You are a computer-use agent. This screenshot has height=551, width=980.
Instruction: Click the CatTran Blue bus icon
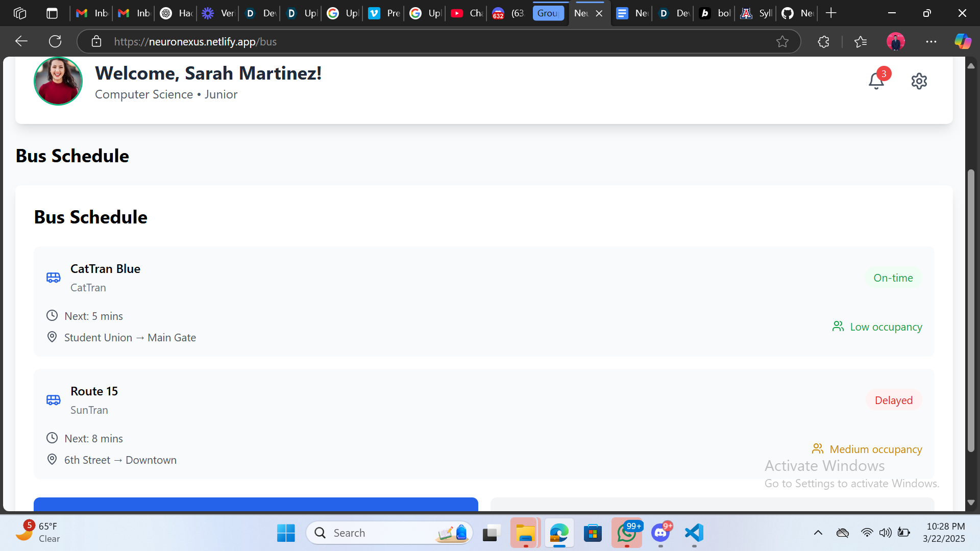(x=54, y=278)
